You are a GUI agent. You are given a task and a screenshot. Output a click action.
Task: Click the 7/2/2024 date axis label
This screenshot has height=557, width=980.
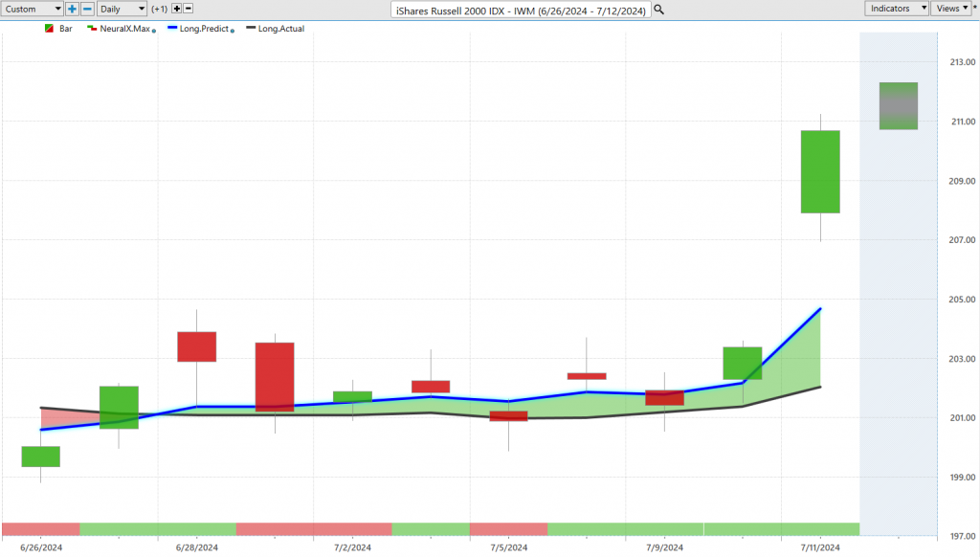tap(352, 547)
